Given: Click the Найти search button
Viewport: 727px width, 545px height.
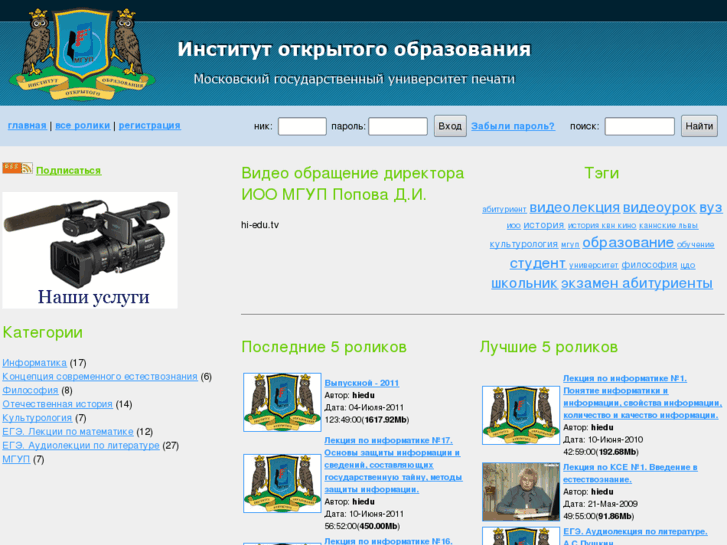Looking at the screenshot, I should click(699, 126).
